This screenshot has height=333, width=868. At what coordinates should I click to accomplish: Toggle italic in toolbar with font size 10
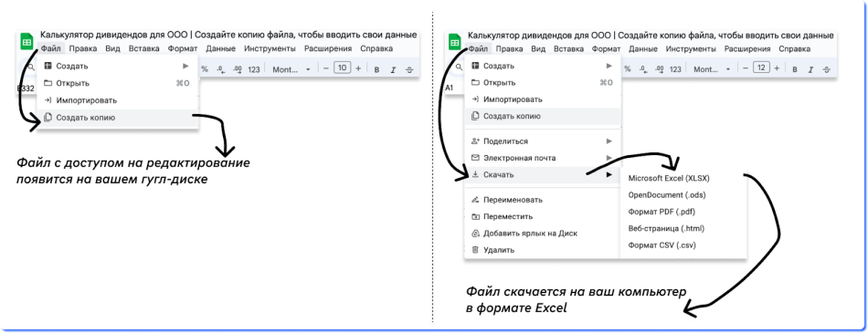pos(393,69)
